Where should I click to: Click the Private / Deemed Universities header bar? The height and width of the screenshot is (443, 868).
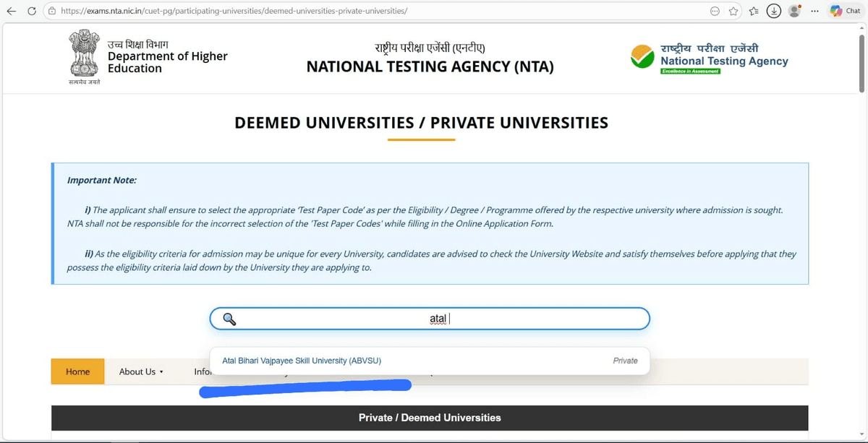click(430, 418)
